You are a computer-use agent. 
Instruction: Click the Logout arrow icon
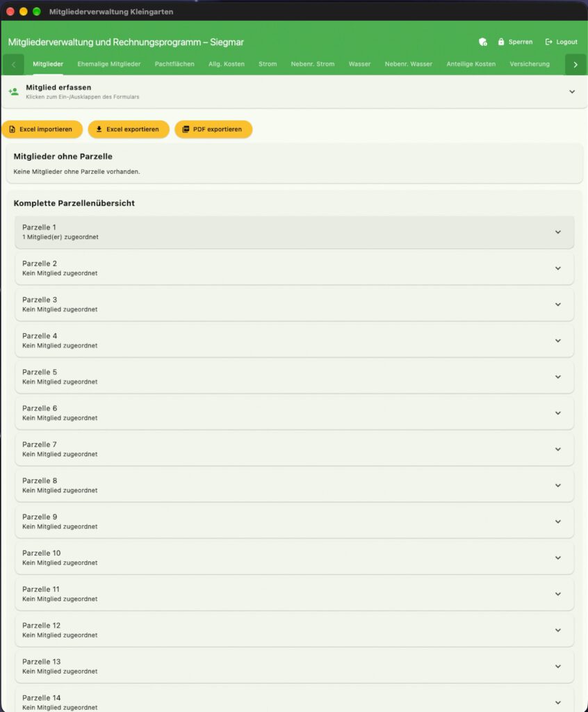(548, 42)
